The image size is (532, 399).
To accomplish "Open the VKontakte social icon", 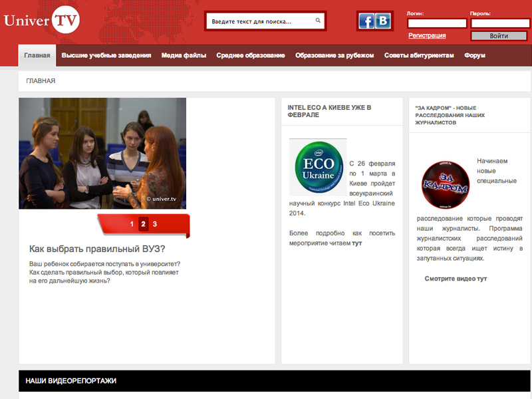I will (x=383, y=21).
